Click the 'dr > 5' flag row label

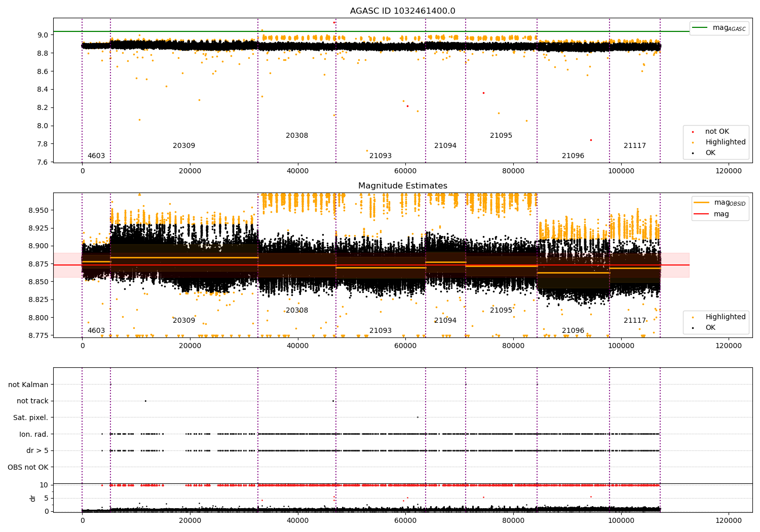point(37,451)
